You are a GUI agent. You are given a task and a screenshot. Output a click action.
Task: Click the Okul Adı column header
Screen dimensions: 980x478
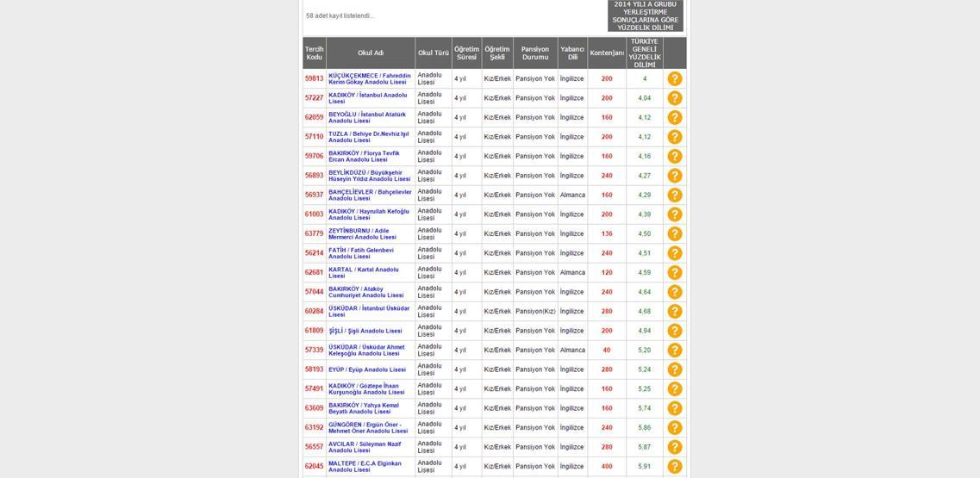[371, 53]
